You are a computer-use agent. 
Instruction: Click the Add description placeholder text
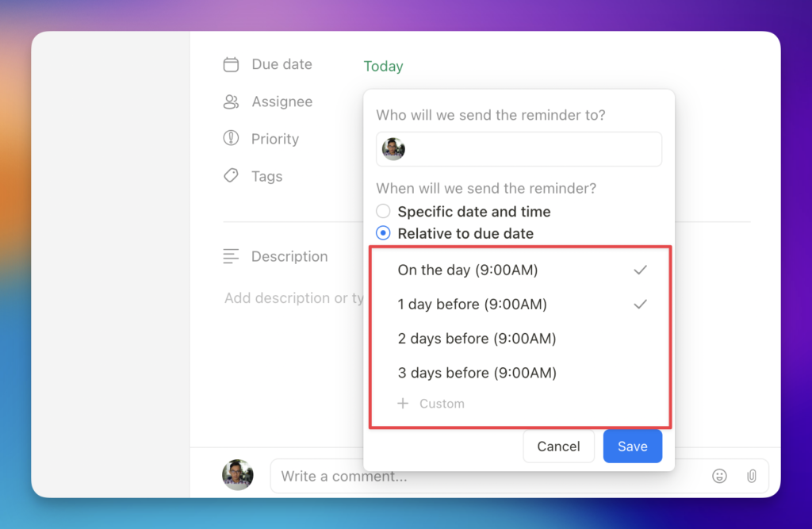294,298
